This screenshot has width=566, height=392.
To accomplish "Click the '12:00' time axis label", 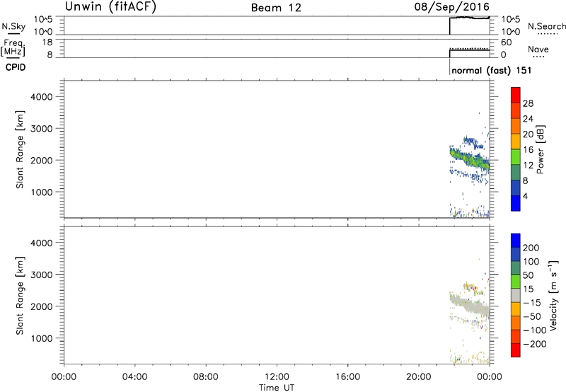I will [277, 377].
